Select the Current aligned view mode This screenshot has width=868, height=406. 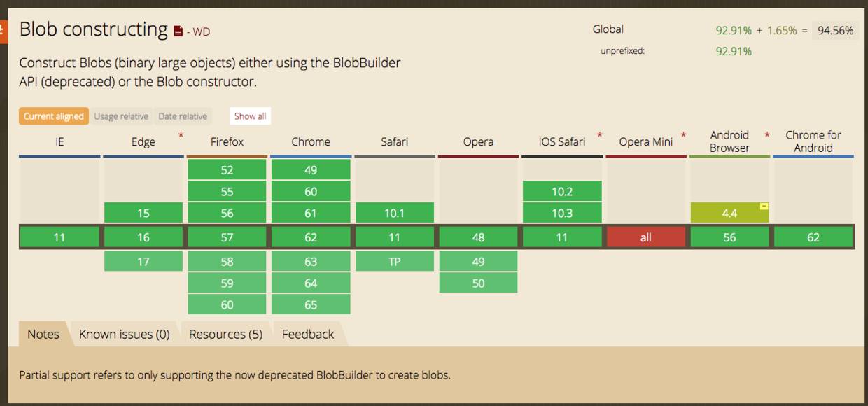pyautogui.click(x=53, y=116)
